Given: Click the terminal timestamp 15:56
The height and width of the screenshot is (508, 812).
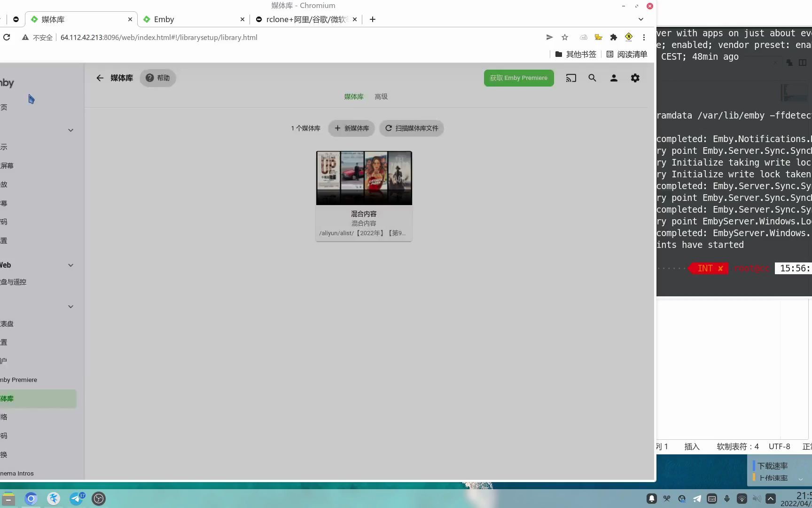Looking at the screenshot, I should click(x=793, y=268).
